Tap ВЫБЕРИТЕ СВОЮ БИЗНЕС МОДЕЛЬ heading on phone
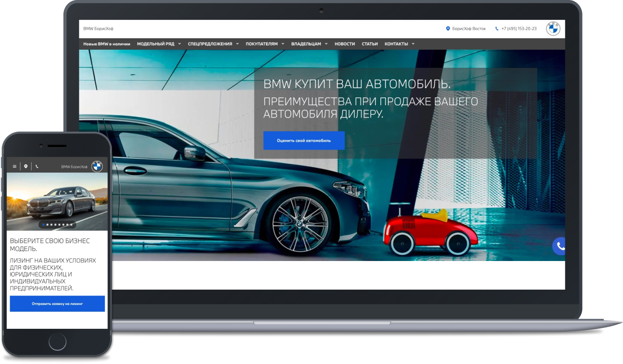The image size is (623, 364). pyautogui.click(x=50, y=245)
